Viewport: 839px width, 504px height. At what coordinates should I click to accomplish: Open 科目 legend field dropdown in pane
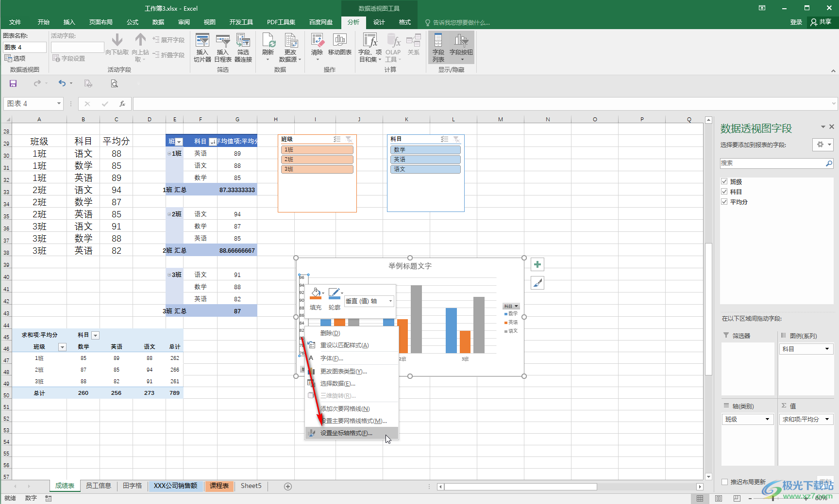point(827,349)
